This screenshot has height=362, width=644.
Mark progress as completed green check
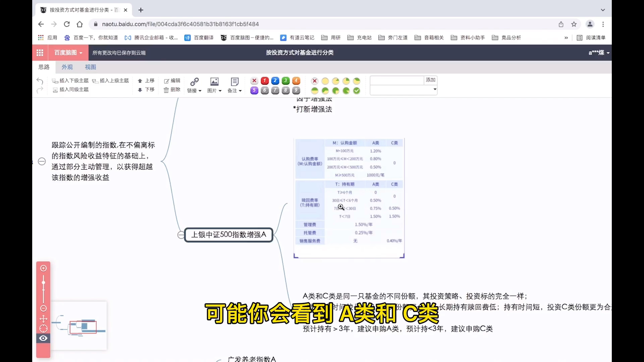point(357,90)
